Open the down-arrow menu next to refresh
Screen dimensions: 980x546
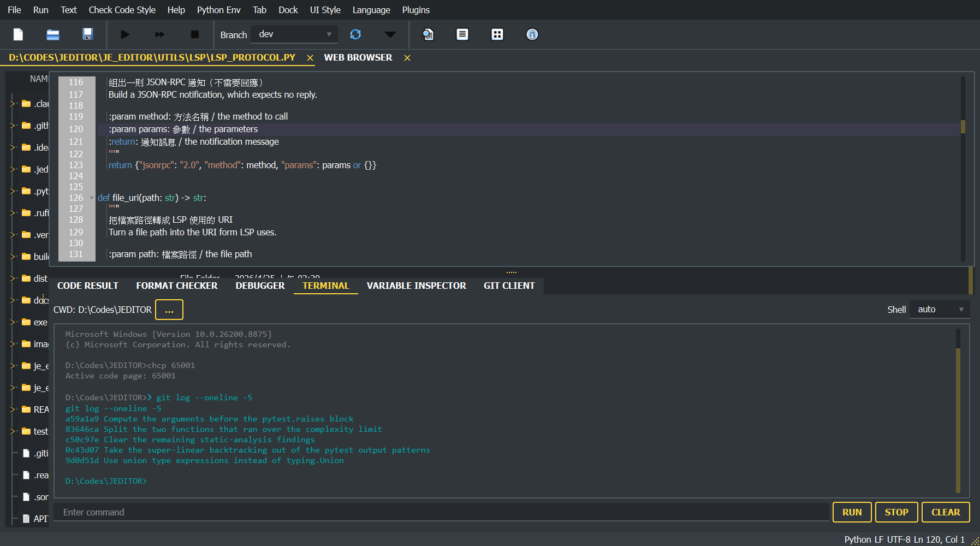390,34
